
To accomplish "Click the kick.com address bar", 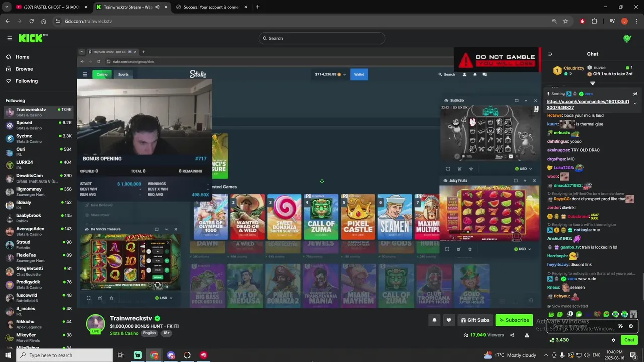I will (302, 21).
